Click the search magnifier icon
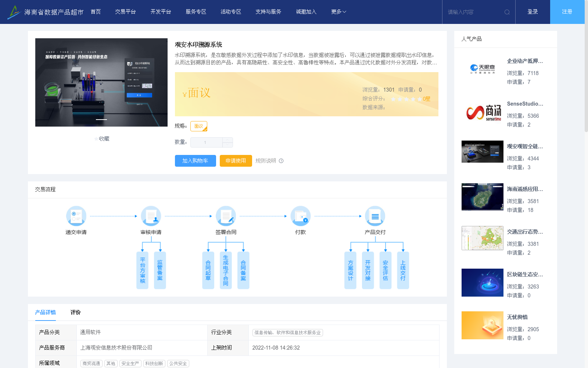588x368 pixels. [507, 12]
